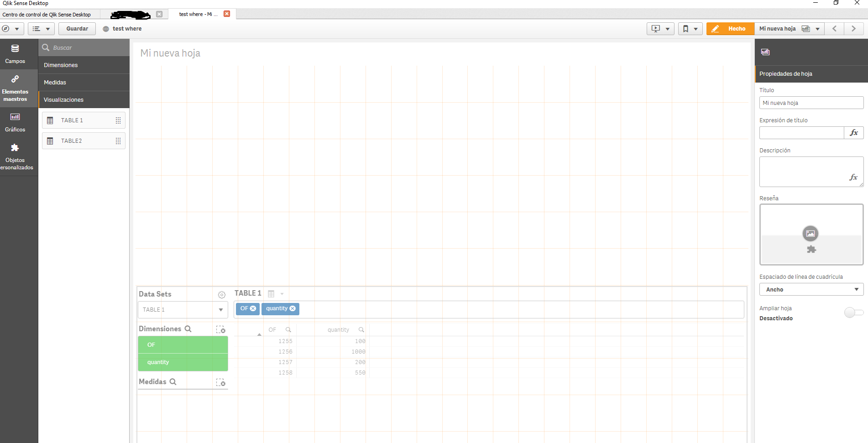Search within the quantity column
Viewport: 868px width, 443px height.
tap(361, 329)
